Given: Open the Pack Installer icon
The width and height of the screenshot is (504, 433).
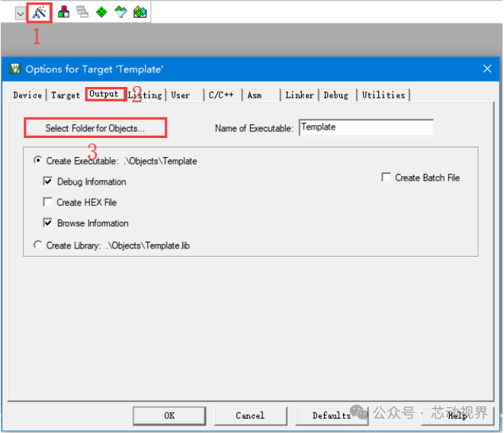Looking at the screenshot, I should pos(140,12).
